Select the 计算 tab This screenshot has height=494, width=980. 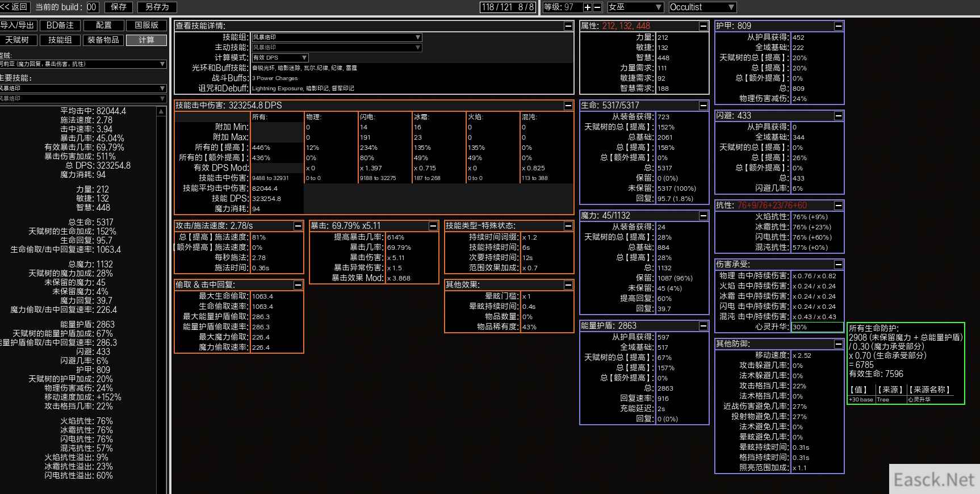point(146,40)
